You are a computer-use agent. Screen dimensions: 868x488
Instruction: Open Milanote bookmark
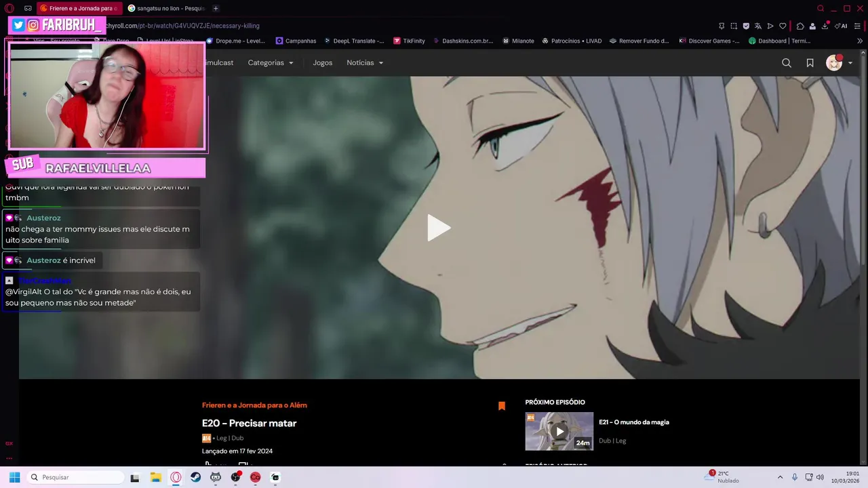[x=518, y=41]
